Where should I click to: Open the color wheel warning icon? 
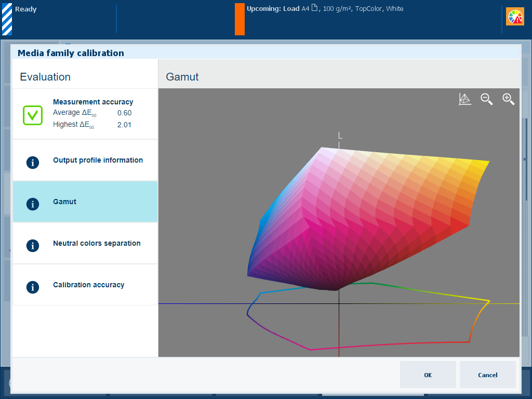click(x=515, y=17)
